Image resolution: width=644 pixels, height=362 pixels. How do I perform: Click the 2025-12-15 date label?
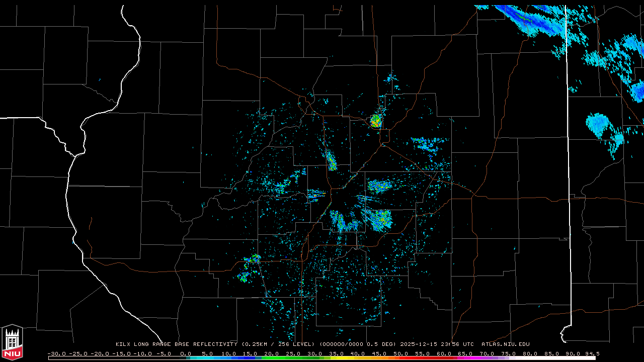420,344
